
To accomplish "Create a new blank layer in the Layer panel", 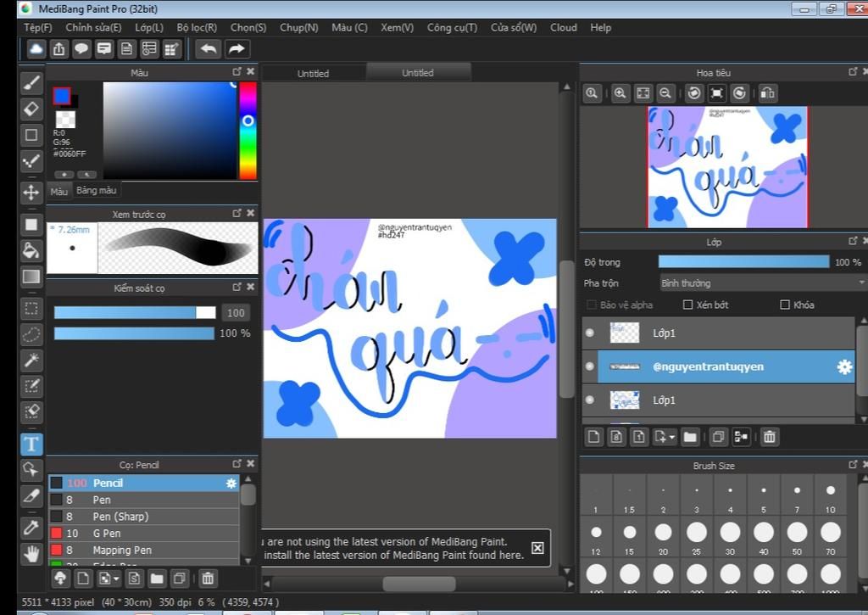I will click(x=593, y=437).
